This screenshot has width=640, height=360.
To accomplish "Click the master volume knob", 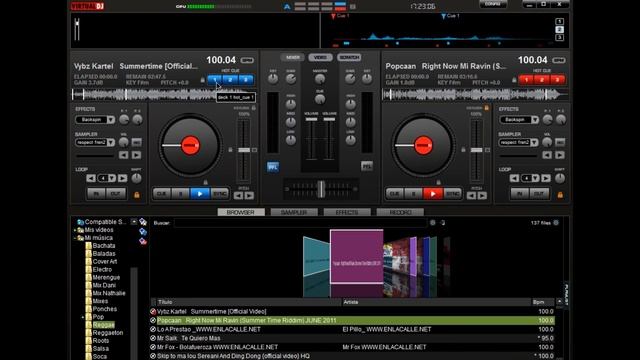I will [x=320, y=79].
